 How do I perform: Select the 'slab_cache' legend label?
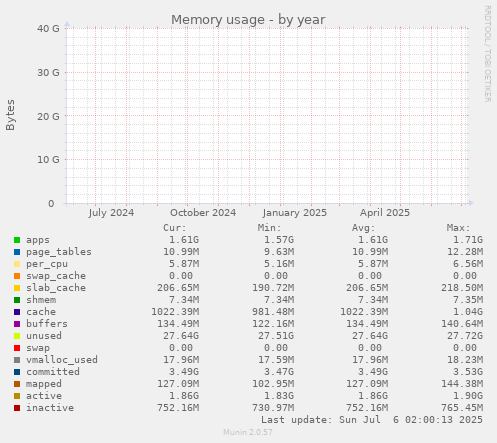click(x=56, y=288)
